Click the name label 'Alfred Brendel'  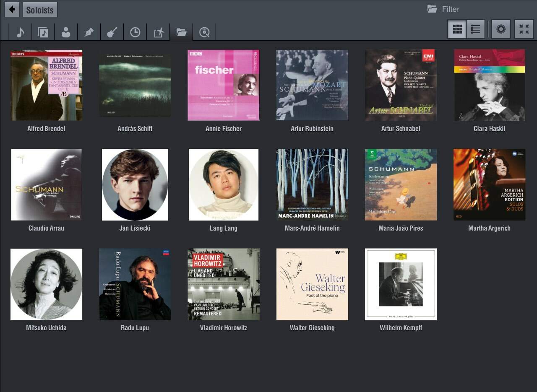(x=46, y=129)
